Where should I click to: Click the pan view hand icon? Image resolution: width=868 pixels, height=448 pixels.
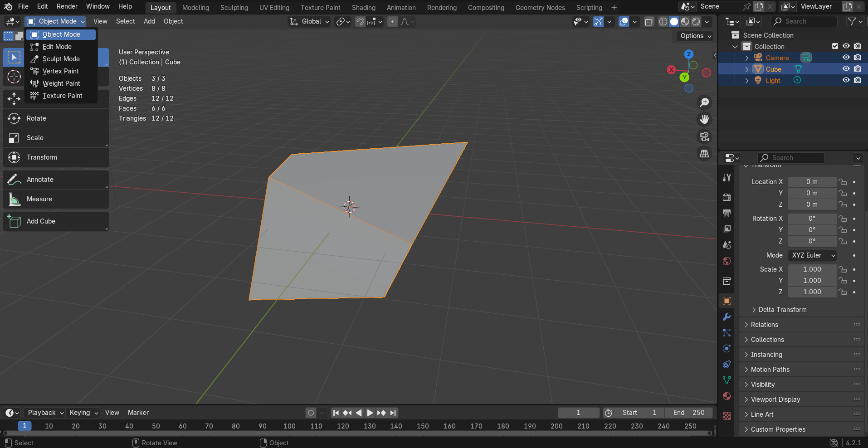(704, 119)
